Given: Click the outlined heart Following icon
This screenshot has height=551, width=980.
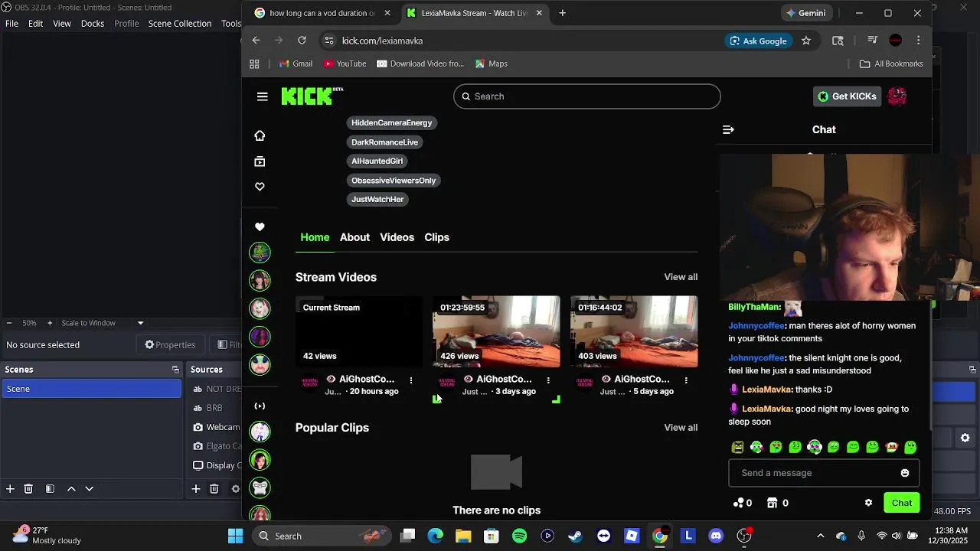Looking at the screenshot, I should tap(260, 187).
